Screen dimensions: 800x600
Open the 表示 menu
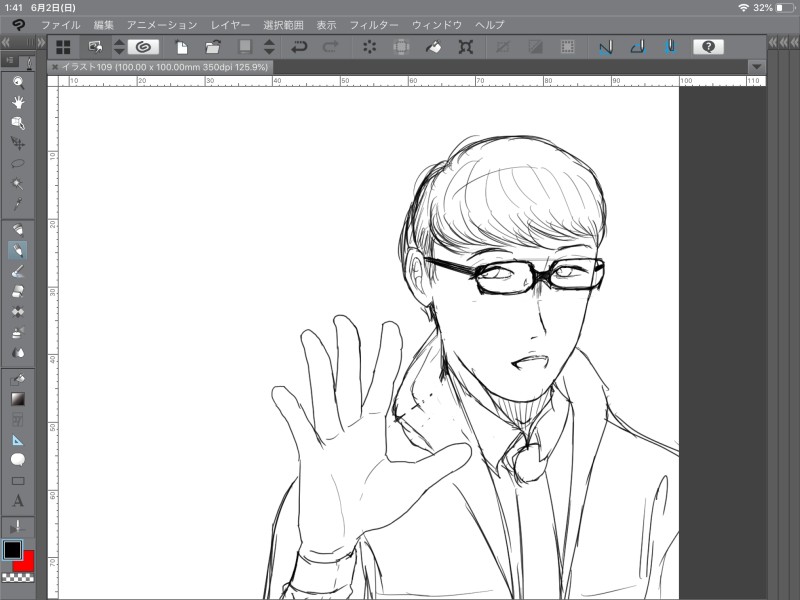point(327,24)
